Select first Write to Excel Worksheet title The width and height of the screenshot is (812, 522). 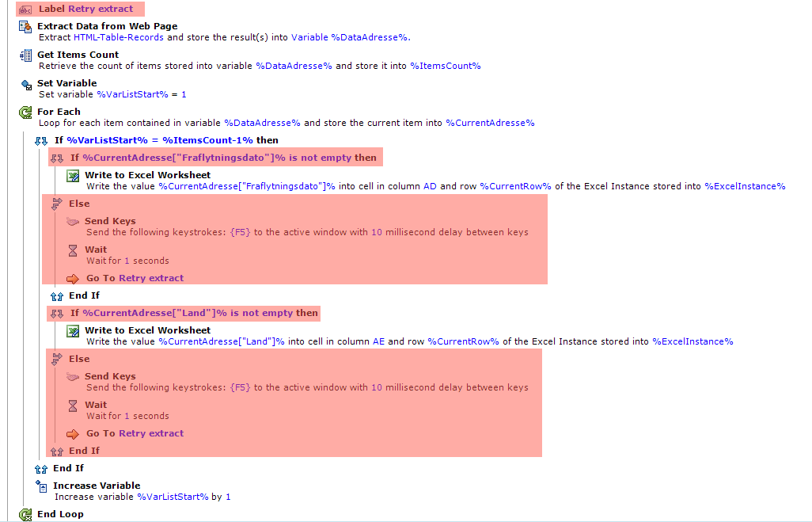click(147, 175)
